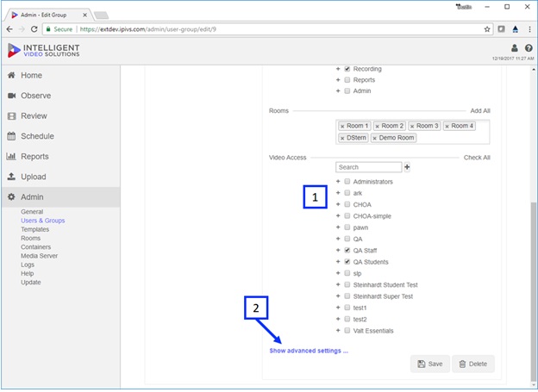Image resolution: width=538 pixels, height=392 pixels.
Task: Open Templates admin submenu
Action: pyautogui.click(x=35, y=229)
